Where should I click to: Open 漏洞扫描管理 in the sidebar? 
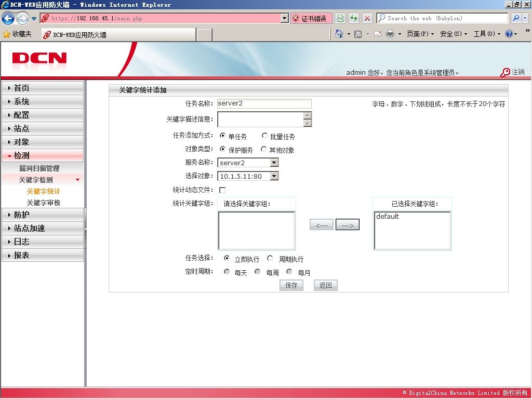(39, 169)
